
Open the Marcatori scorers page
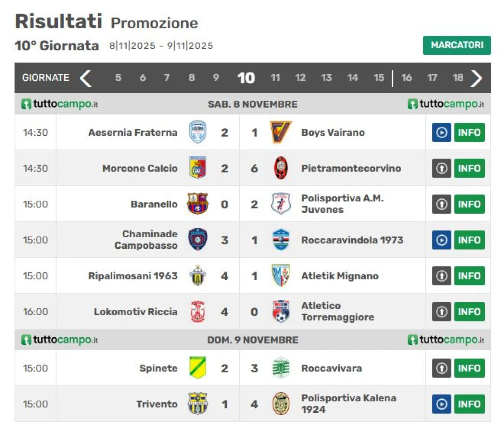457,45
